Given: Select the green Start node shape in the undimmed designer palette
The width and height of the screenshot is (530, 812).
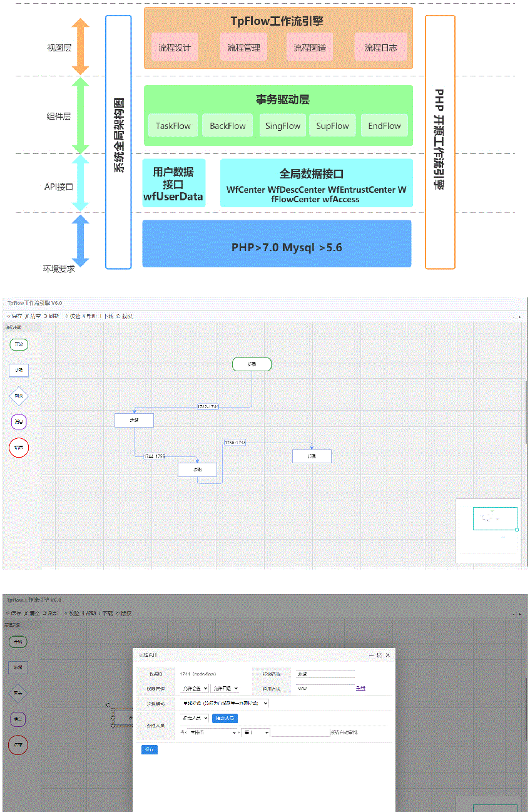Looking at the screenshot, I should (x=19, y=344).
